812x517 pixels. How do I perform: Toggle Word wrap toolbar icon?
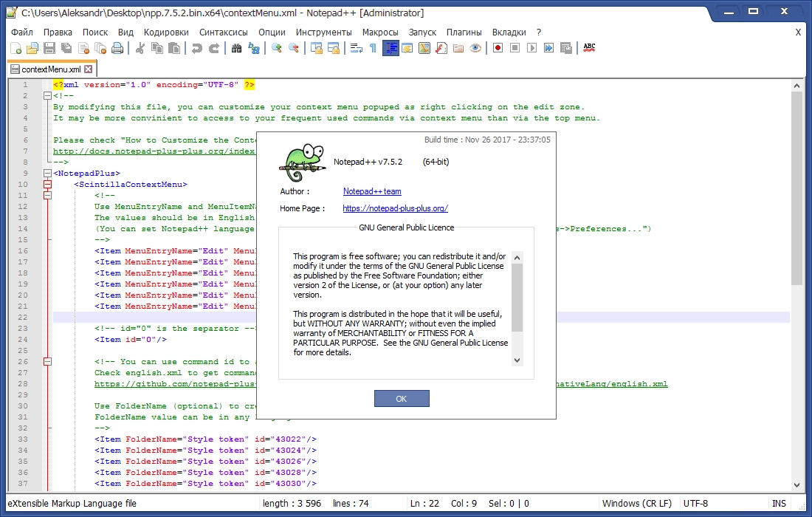(x=357, y=48)
